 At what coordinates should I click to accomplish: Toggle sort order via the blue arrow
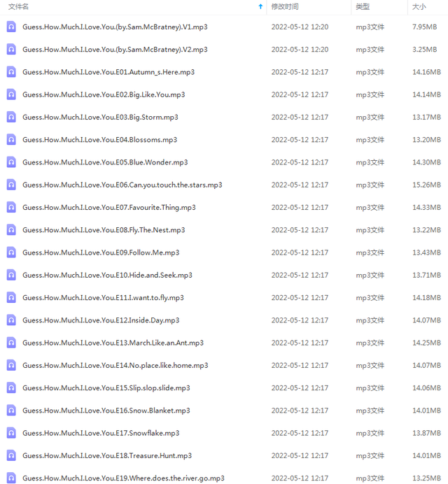(x=260, y=6)
